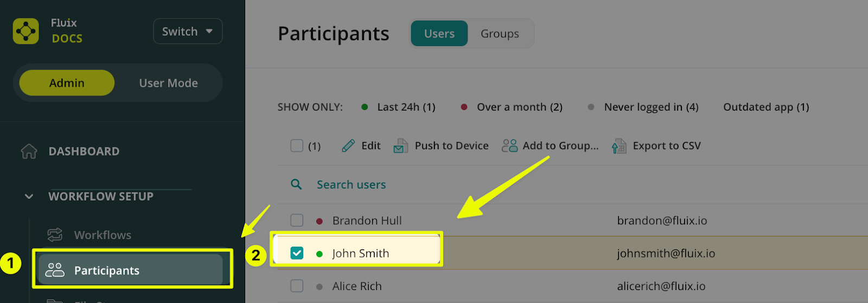Open the Dashboard home icon
This screenshot has width=868, height=303.
tap(29, 151)
